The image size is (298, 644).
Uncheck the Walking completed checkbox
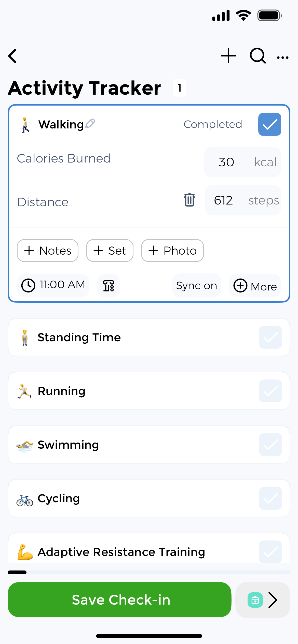(269, 124)
